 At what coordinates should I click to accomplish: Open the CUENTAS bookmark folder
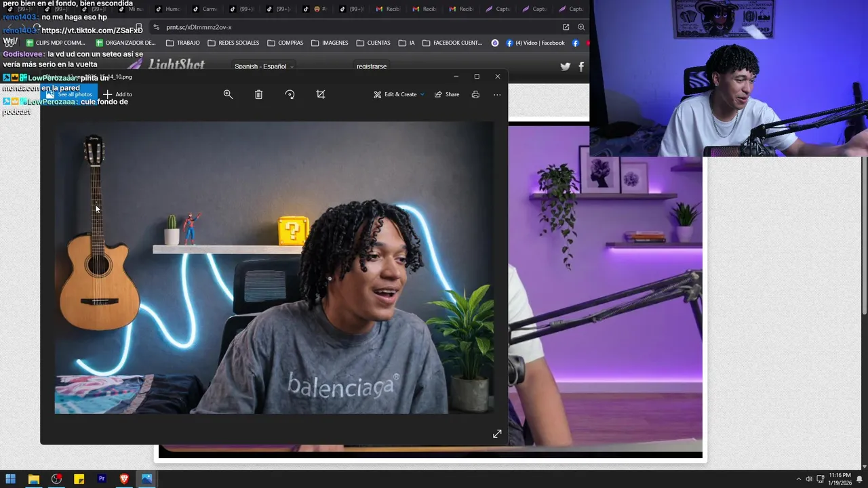pos(373,43)
